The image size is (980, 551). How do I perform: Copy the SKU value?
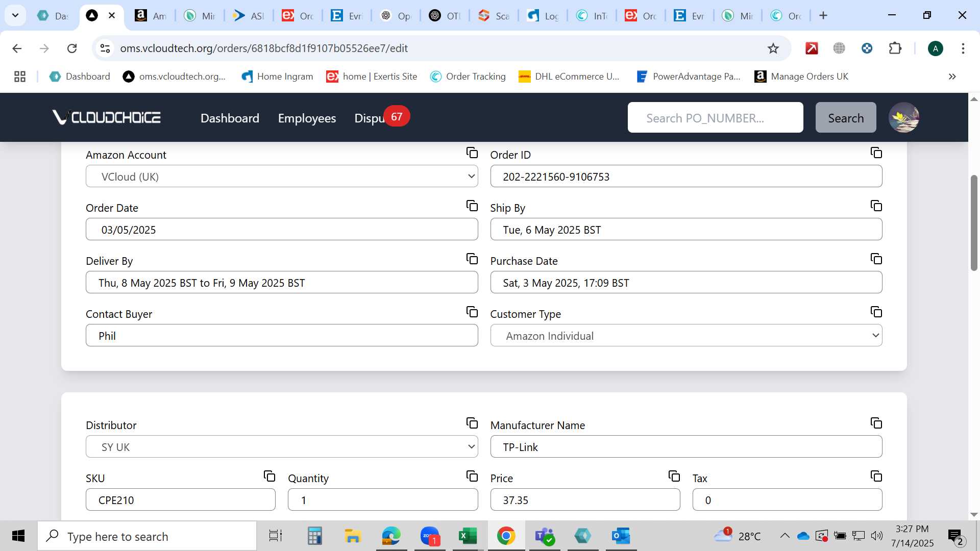[x=269, y=477]
